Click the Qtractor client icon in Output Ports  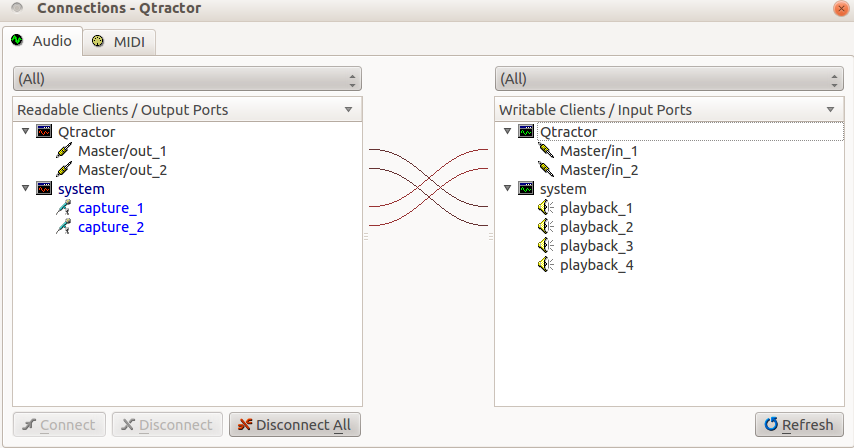click(x=44, y=131)
